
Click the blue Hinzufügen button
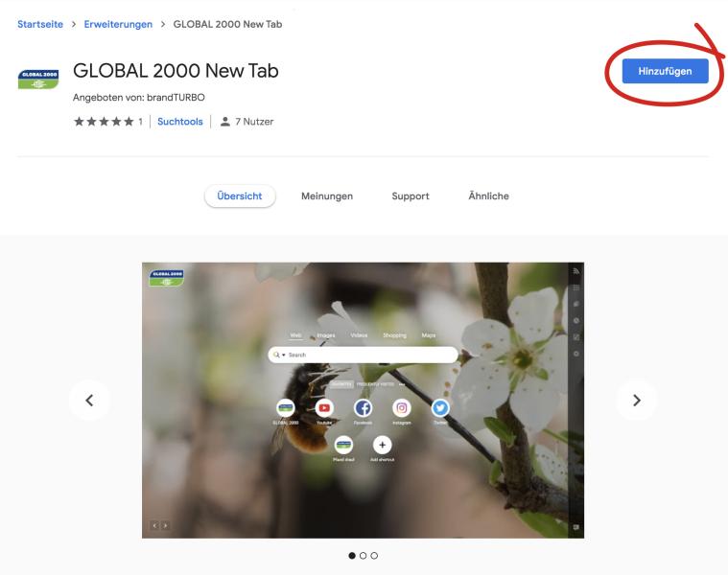pyautogui.click(x=665, y=71)
